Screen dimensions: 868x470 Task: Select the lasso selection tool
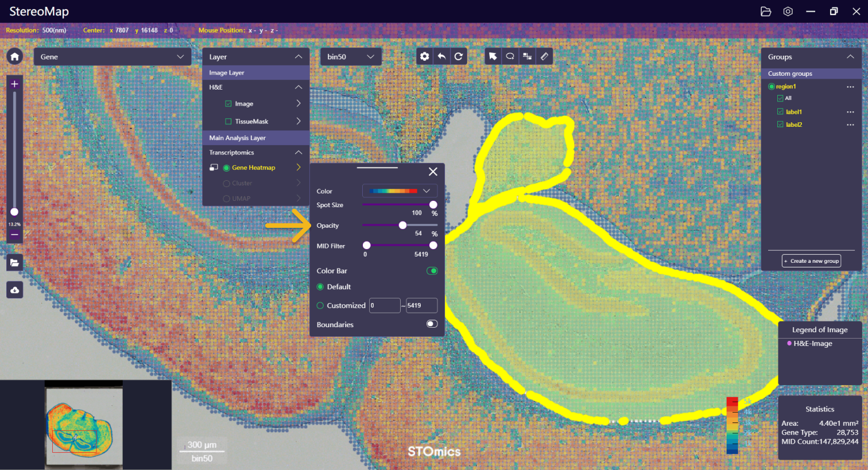510,56
